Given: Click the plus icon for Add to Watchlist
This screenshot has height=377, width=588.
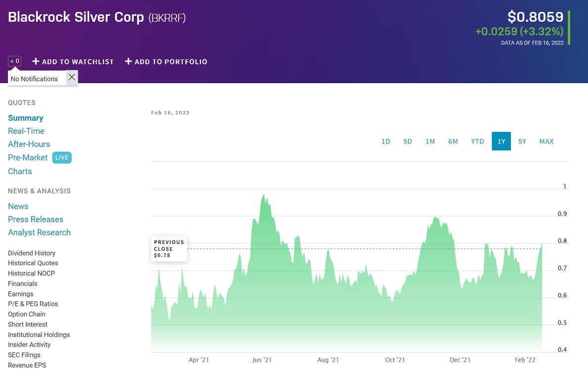Looking at the screenshot, I should click(36, 61).
